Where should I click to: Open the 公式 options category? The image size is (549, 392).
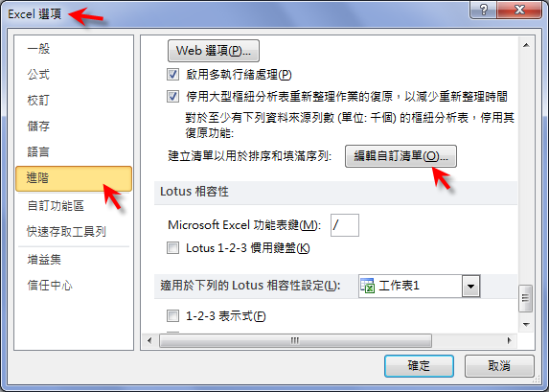pos(38,75)
